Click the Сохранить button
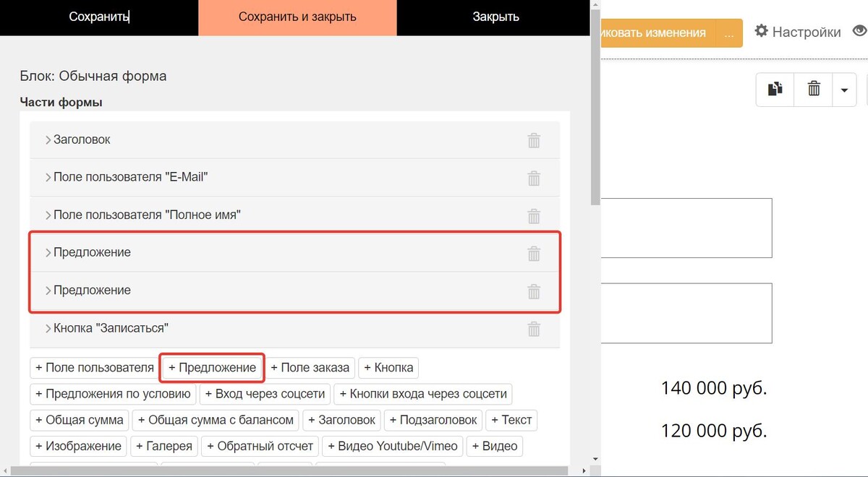Viewport: 868px width, 477px height. tap(99, 17)
